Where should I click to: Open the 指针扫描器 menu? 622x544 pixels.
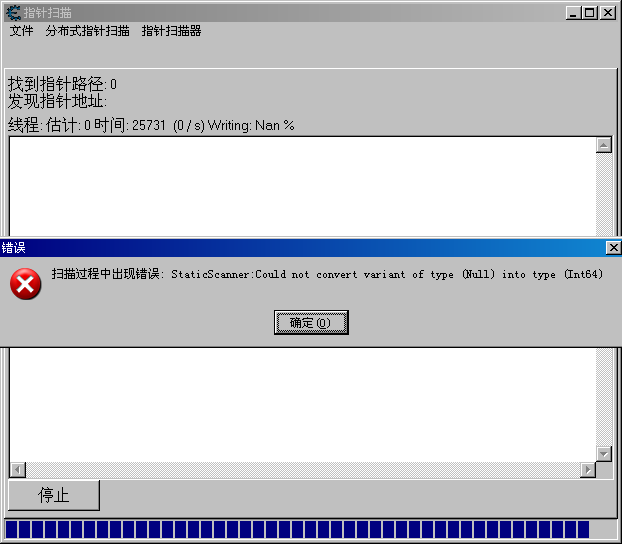(x=171, y=31)
